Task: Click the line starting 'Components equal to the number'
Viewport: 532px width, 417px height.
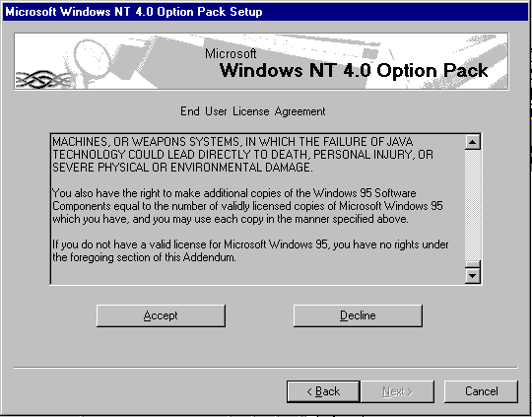Action: click(x=247, y=206)
